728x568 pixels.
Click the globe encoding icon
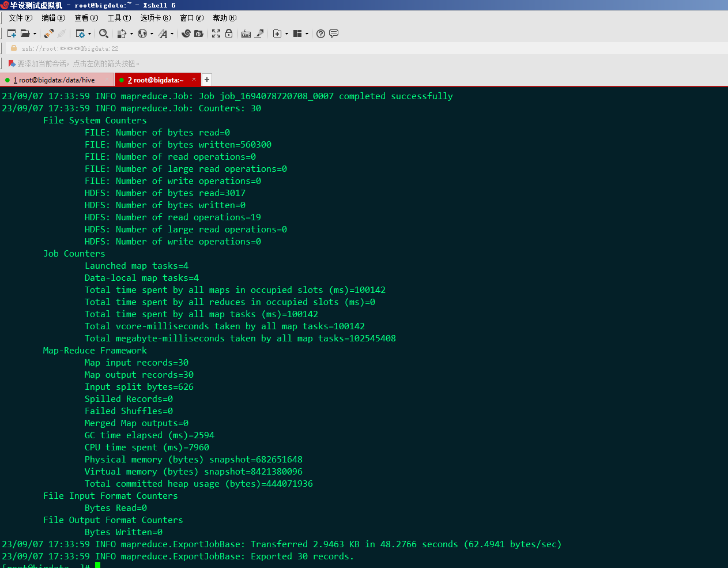[x=142, y=33]
